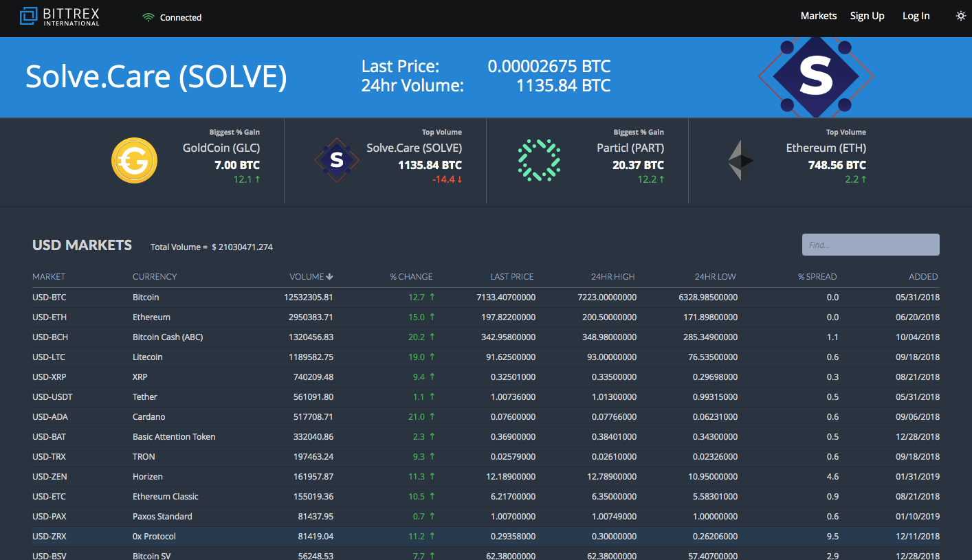Click the Ethereum Classic currency name
This screenshot has height=560, width=972.
(x=166, y=497)
